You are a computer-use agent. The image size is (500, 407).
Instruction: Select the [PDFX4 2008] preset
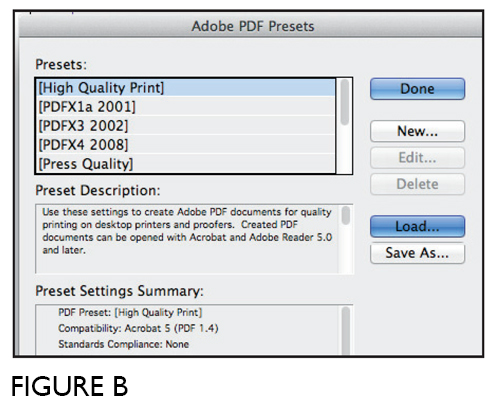click(x=186, y=145)
